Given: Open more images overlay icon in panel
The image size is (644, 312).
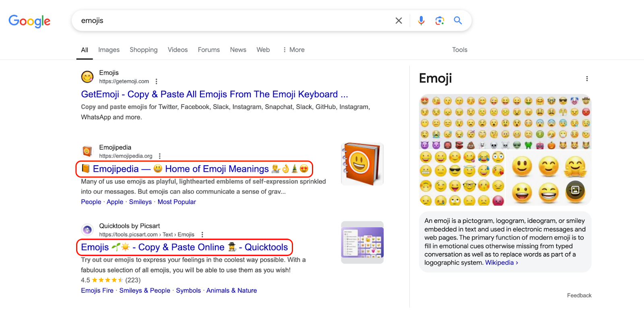Looking at the screenshot, I should pos(576,190).
